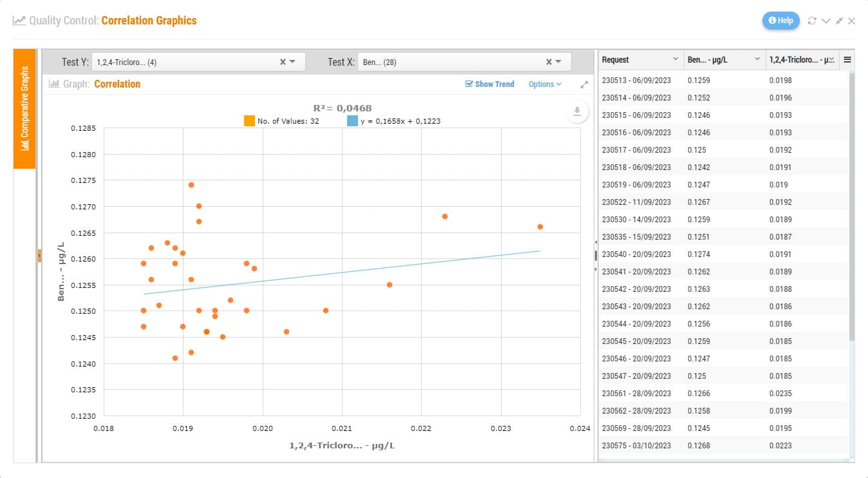The height and width of the screenshot is (478, 868).
Task: Open the Comparative Graphs side tab
Action: tap(24, 108)
